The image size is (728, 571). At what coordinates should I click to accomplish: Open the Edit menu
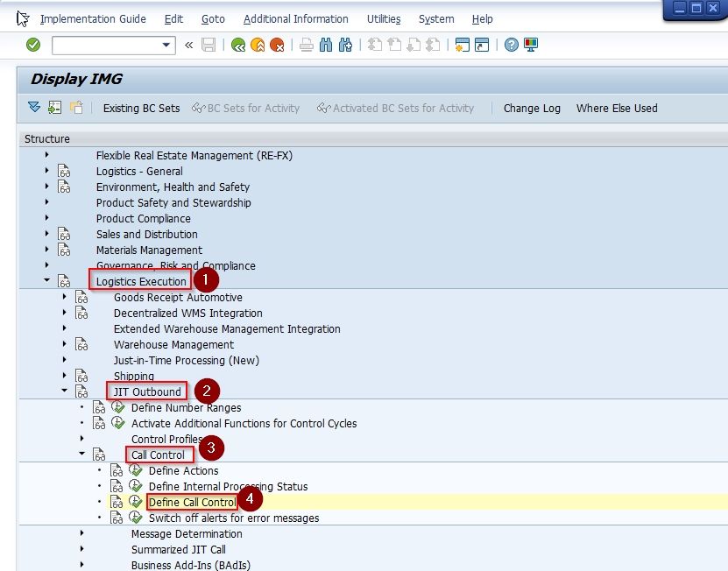173,19
